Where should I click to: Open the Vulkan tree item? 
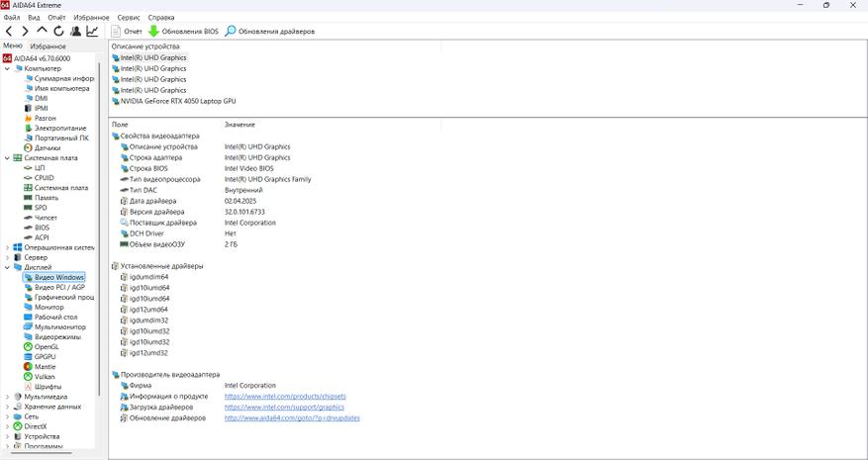click(40, 377)
